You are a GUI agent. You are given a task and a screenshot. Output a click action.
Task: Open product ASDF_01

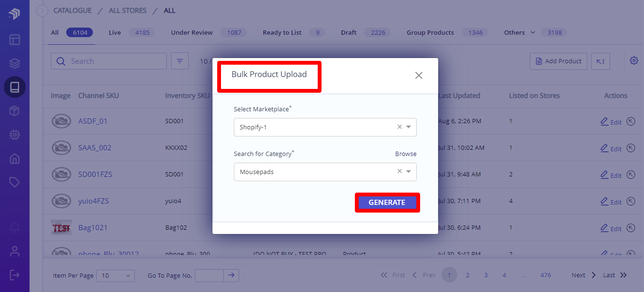click(93, 121)
